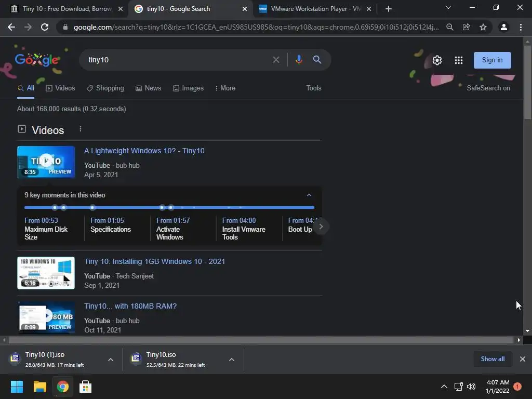Screen dimensions: 532x399
Task: Click the address bar URL
Action: tap(256, 27)
